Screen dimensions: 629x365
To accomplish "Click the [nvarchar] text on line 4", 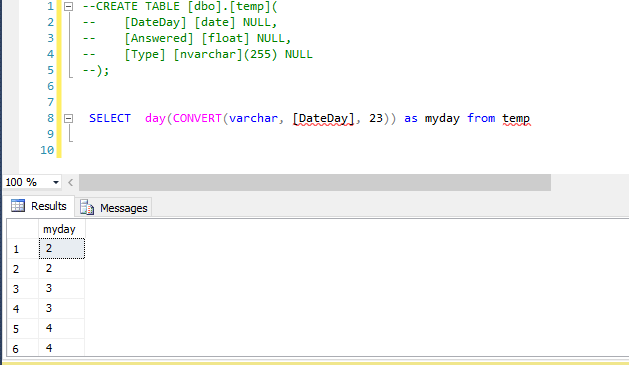I will [x=209, y=55].
